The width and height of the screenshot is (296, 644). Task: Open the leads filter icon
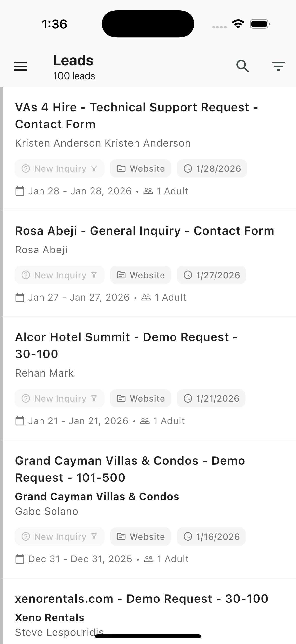tap(278, 66)
